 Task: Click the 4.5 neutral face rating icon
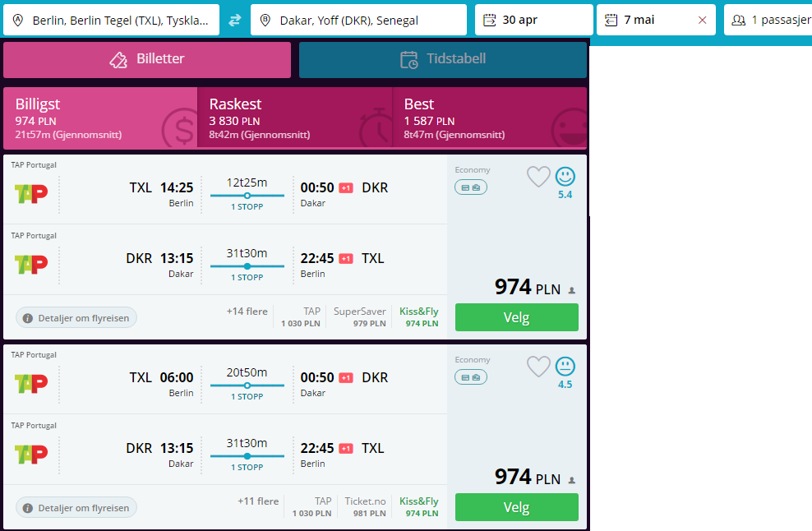(565, 367)
